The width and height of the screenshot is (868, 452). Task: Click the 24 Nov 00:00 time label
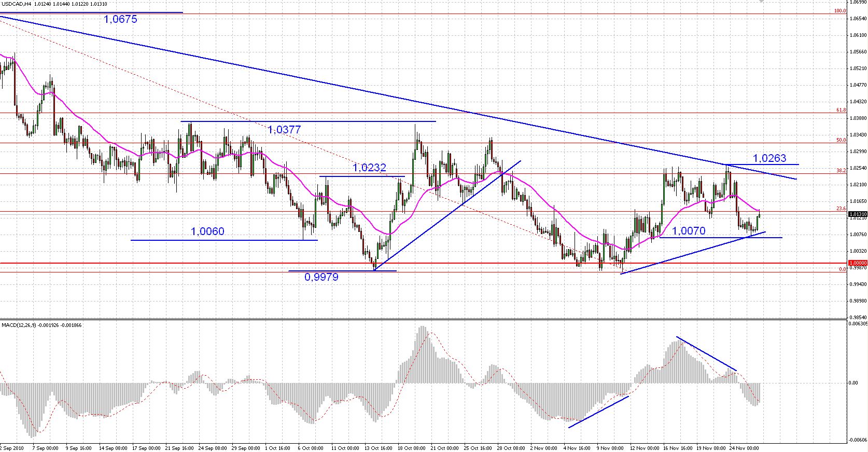pos(745,447)
